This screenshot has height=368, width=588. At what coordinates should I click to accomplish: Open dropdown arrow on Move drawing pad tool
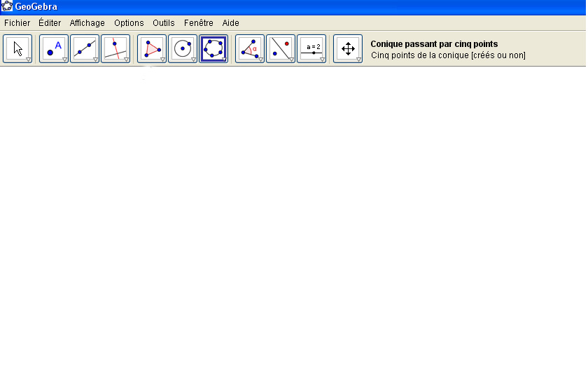tap(358, 60)
